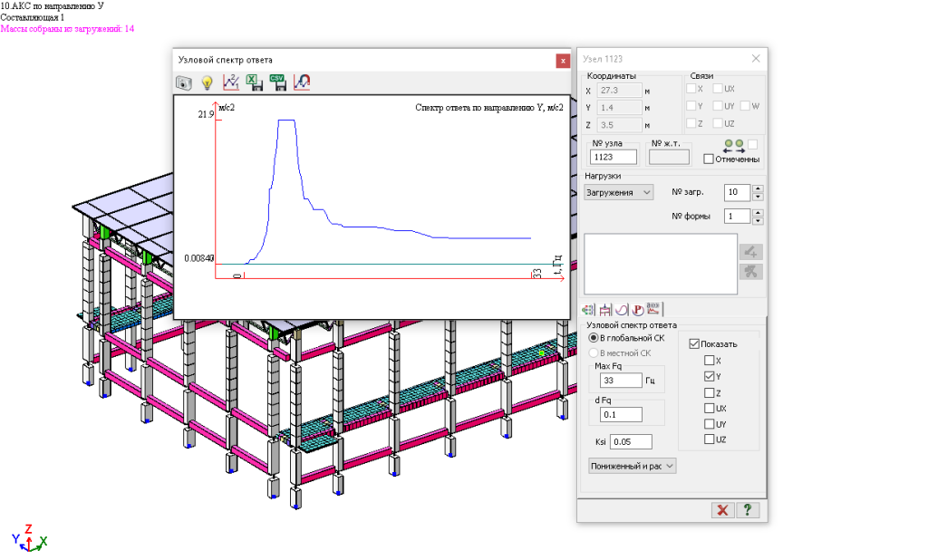Click the Ksi damping input field
This screenshot has height=560, width=928.
(631, 442)
